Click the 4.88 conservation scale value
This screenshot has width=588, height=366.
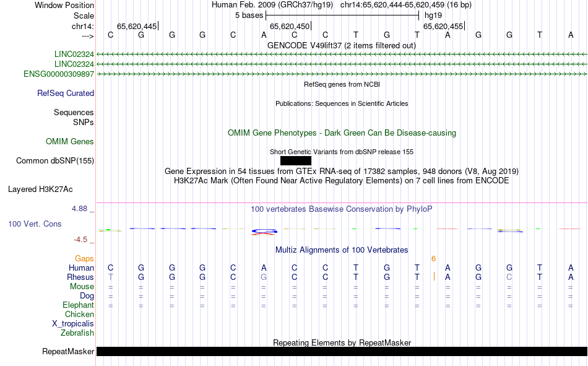(x=79, y=209)
